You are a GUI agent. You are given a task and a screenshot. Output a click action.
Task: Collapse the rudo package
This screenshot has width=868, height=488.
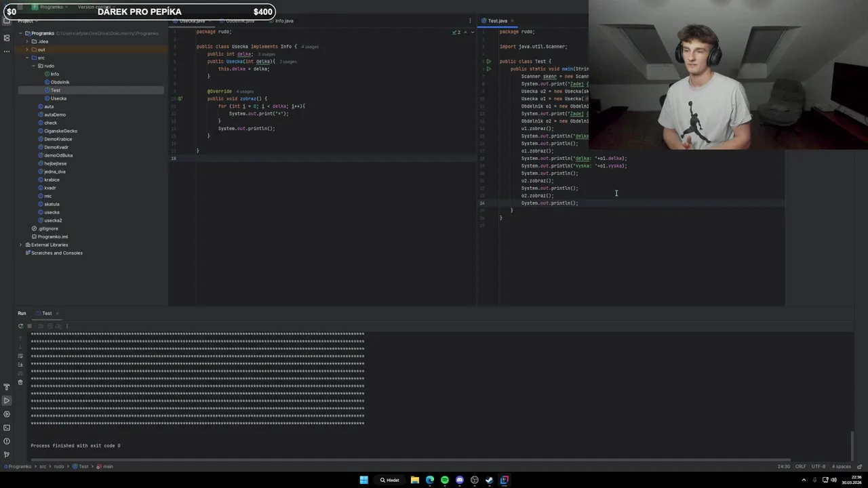(x=33, y=66)
